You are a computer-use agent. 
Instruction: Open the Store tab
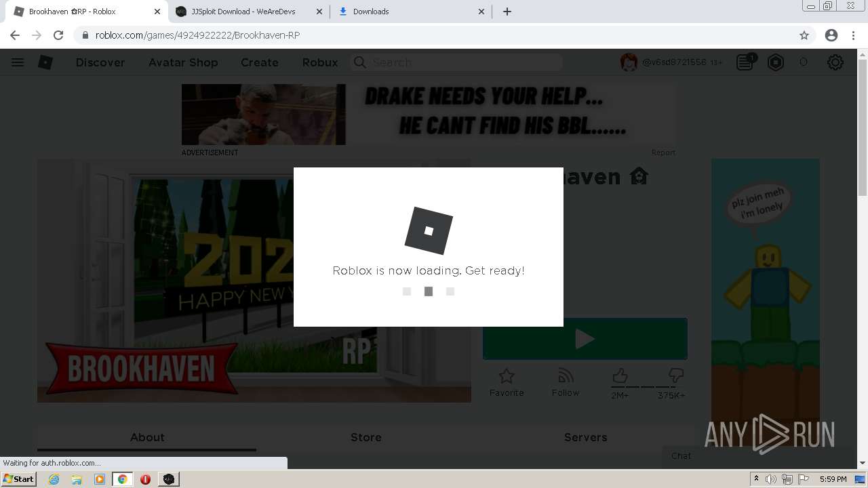pos(366,437)
